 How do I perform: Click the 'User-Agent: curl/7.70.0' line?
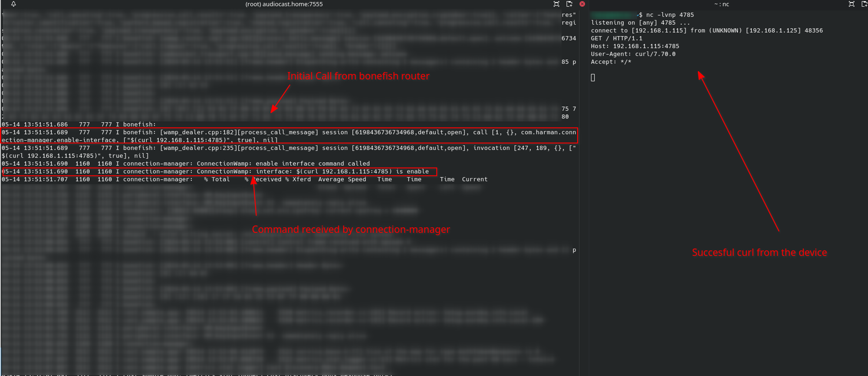(633, 54)
